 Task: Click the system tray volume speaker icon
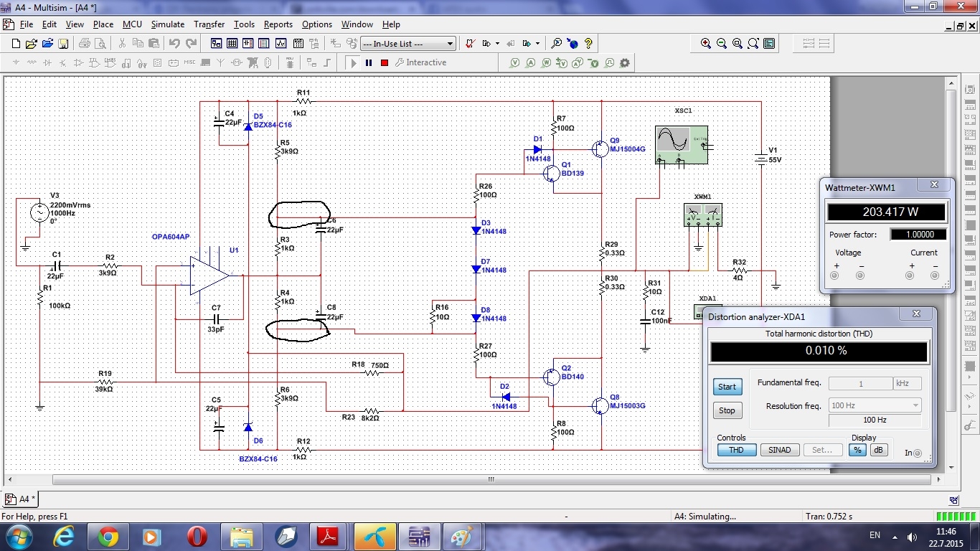[912, 536]
